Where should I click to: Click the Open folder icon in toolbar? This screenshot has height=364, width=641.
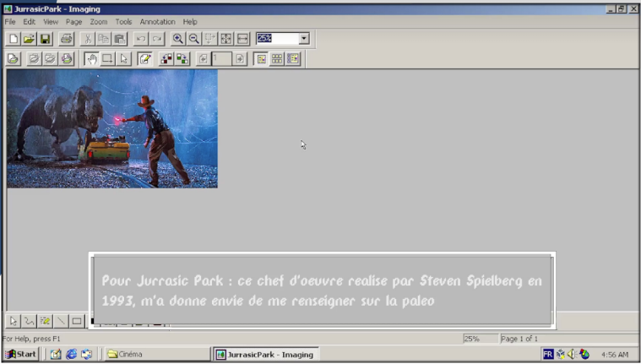[x=29, y=39]
